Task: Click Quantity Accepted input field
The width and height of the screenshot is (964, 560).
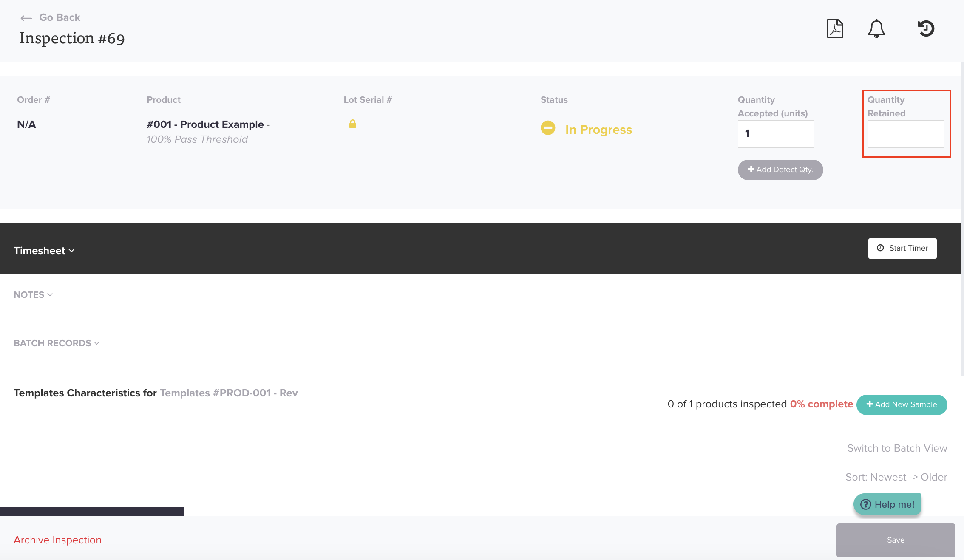Action: pos(776,134)
